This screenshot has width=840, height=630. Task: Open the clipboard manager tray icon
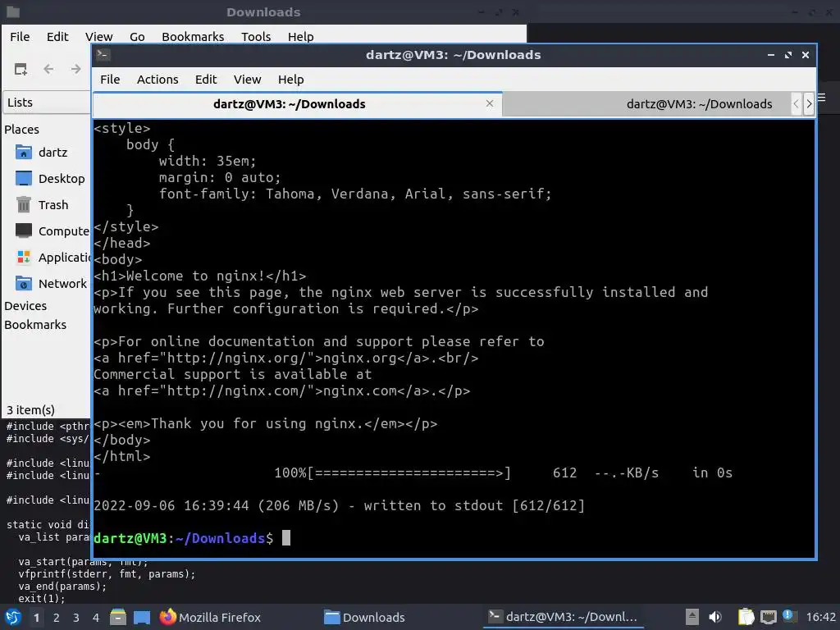[x=746, y=617]
